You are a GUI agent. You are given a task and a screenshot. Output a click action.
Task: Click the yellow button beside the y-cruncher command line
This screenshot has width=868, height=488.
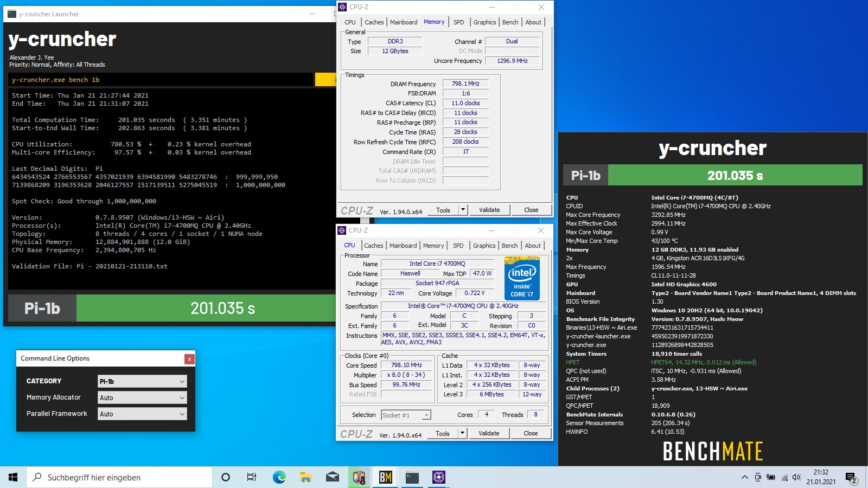(x=325, y=80)
